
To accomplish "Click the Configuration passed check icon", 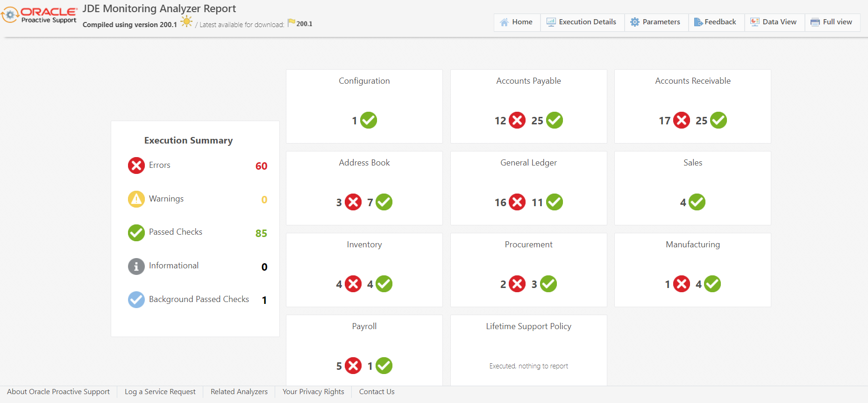I will 369,120.
